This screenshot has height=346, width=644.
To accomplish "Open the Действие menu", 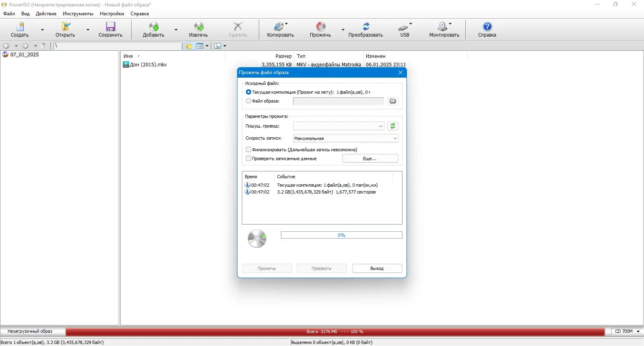I will click(46, 14).
